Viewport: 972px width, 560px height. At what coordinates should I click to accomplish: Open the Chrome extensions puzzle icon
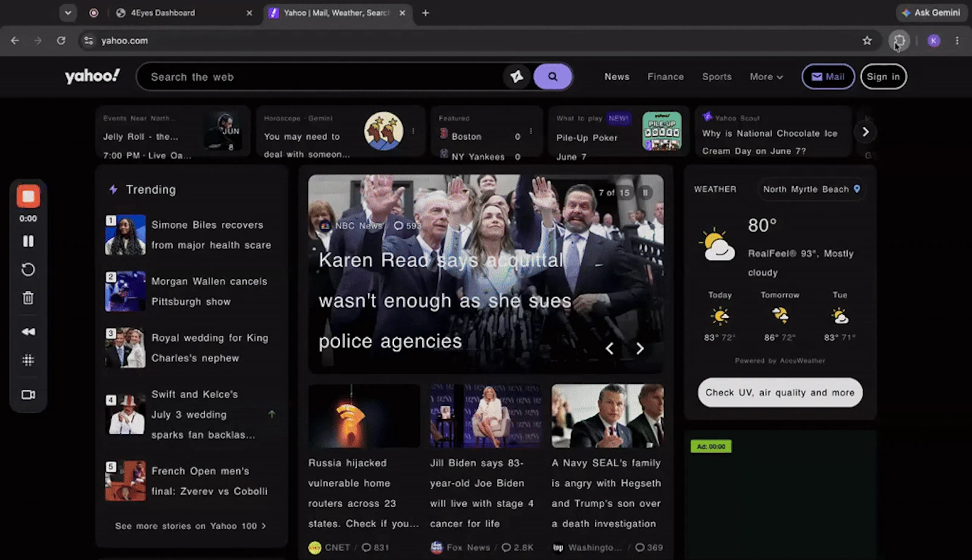point(899,41)
